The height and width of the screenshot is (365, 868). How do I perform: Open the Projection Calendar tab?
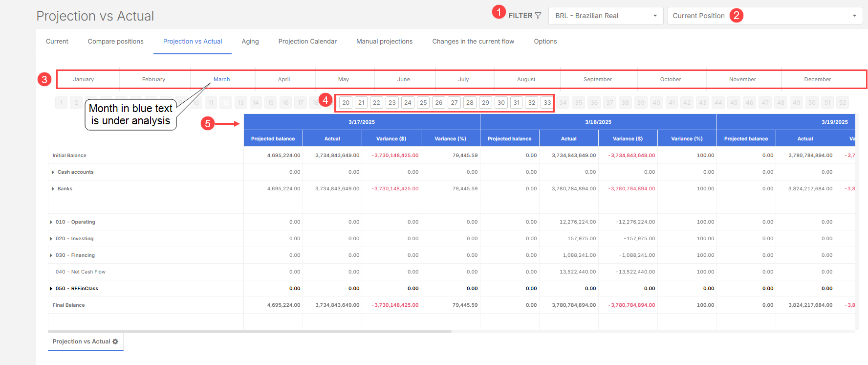click(307, 42)
